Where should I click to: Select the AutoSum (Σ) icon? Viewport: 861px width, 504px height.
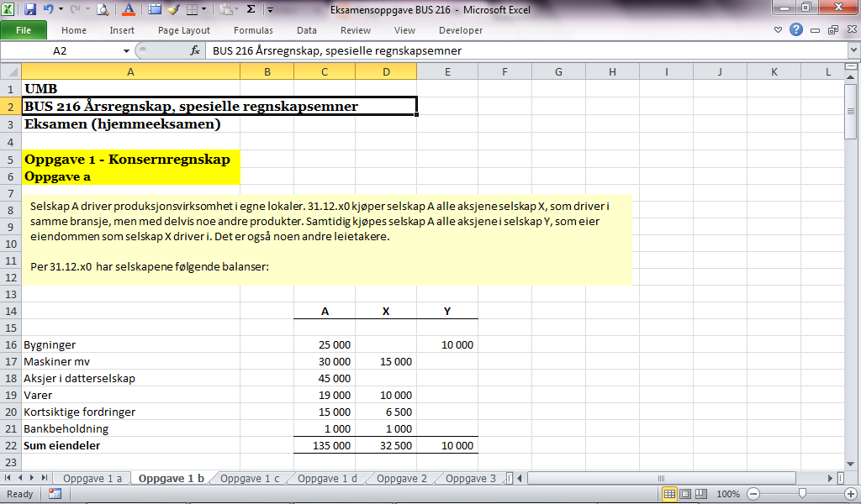coord(252,9)
